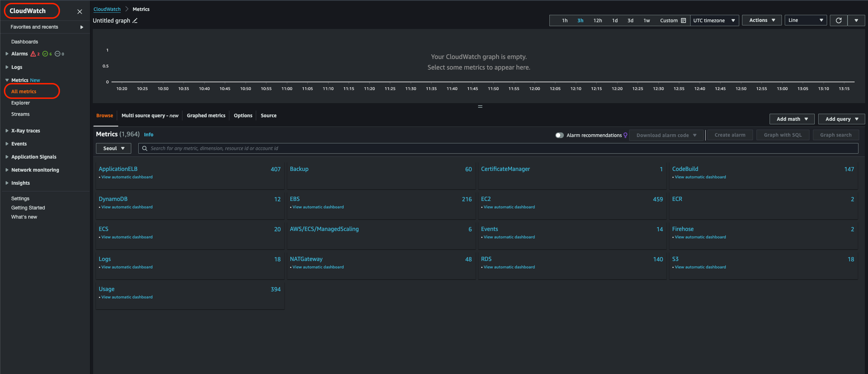The image size is (868, 374).
Task: Open the Backup metrics namespace
Action: [x=299, y=169]
